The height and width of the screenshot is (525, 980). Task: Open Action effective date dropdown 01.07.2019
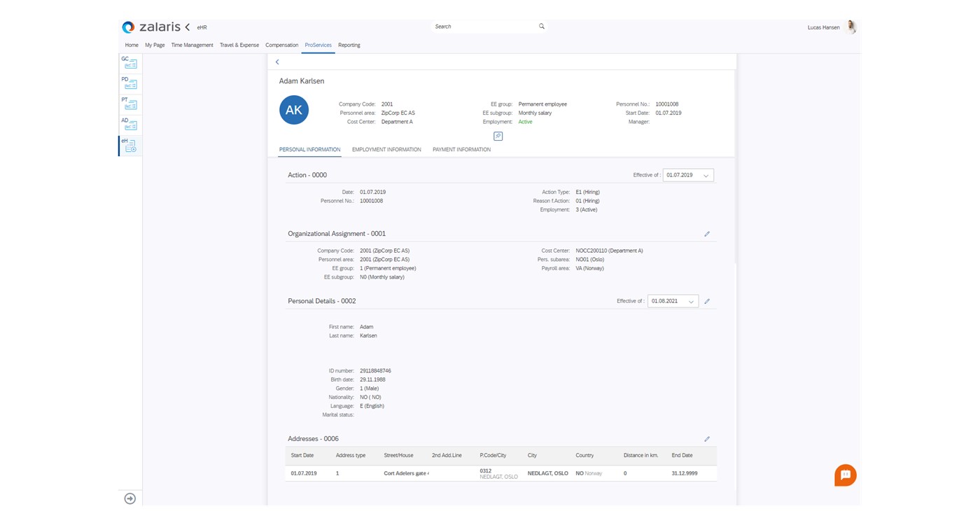[x=688, y=175]
